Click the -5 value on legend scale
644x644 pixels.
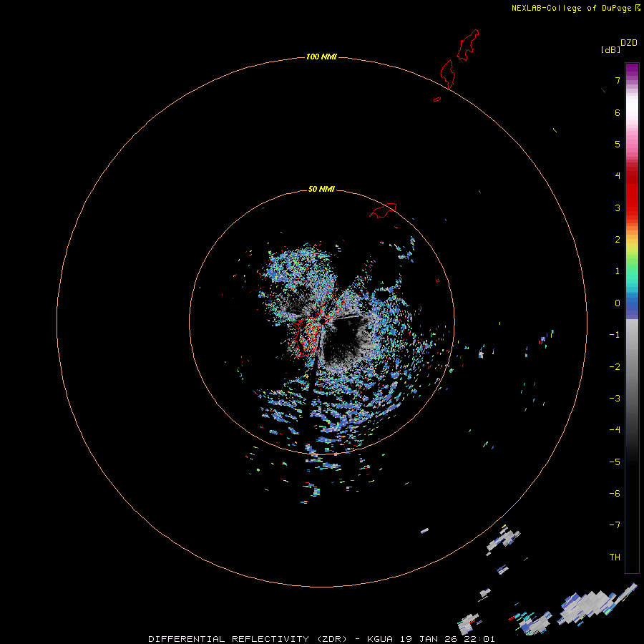point(615,462)
